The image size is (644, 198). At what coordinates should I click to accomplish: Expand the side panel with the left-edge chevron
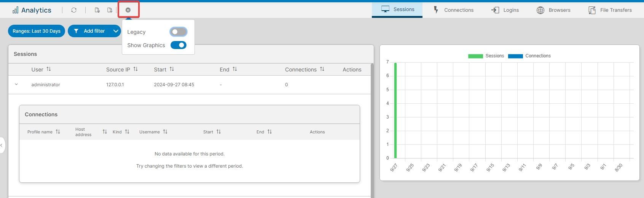tap(2, 145)
